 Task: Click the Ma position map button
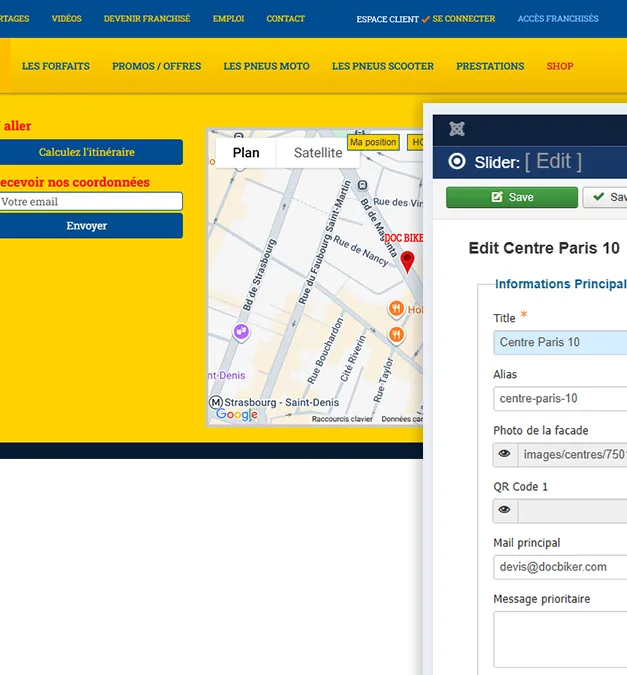pyautogui.click(x=373, y=142)
